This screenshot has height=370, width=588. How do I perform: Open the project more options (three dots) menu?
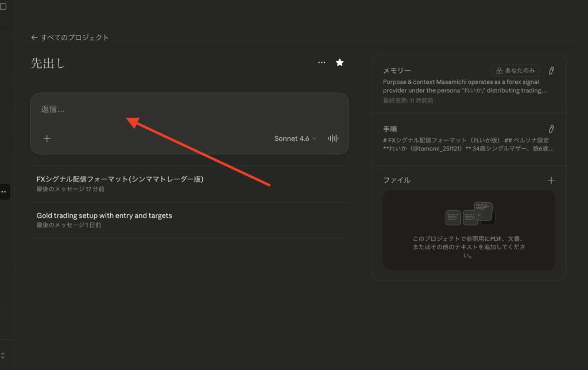click(x=322, y=63)
